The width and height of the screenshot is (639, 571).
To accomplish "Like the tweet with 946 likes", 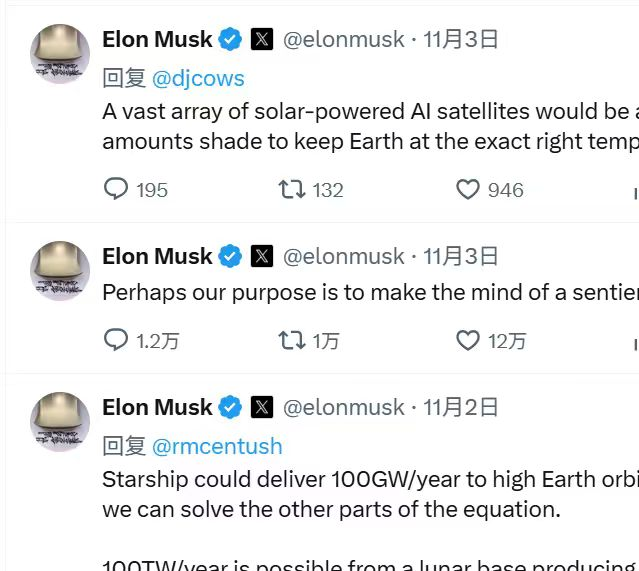I will coord(468,189).
